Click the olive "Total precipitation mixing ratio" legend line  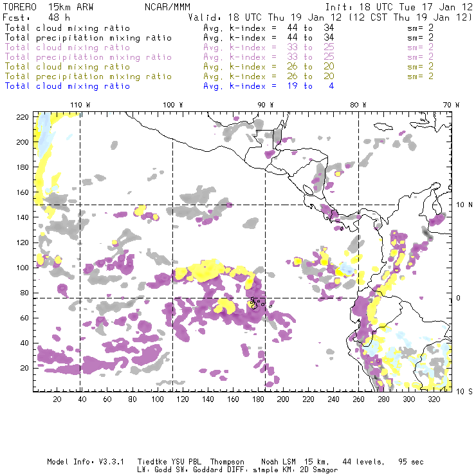click(x=88, y=76)
